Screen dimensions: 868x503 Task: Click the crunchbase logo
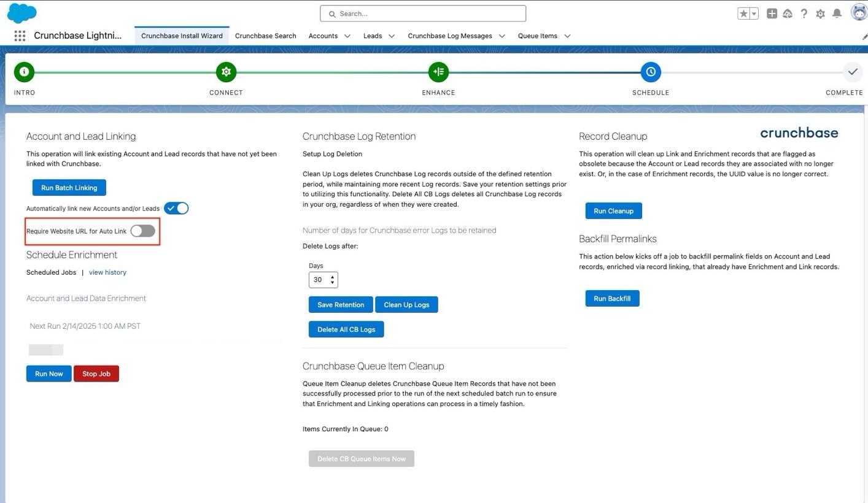pyautogui.click(x=799, y=132)
